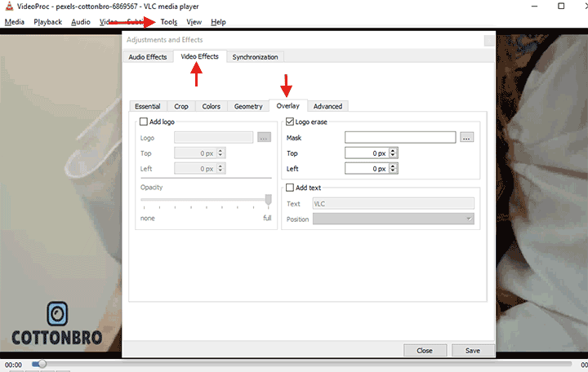The width and height of the screenshot is (588, 372).
Task: Browse for a Logo image file
Action: point(264,138)
